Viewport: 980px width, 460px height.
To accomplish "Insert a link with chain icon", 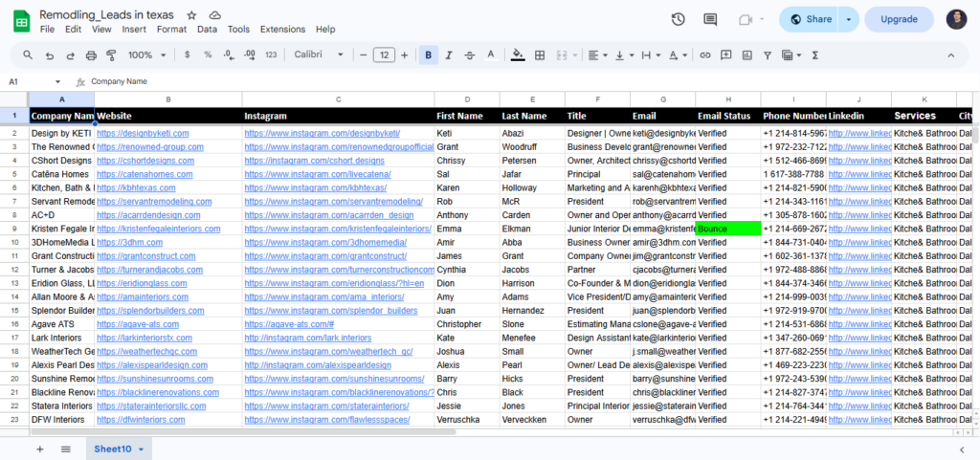I will tap(705, 55).
